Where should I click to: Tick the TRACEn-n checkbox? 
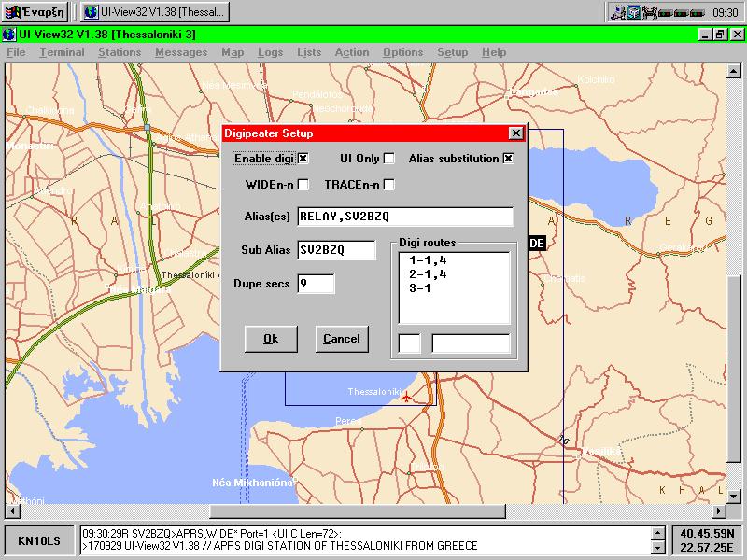[x=389, y=184]
